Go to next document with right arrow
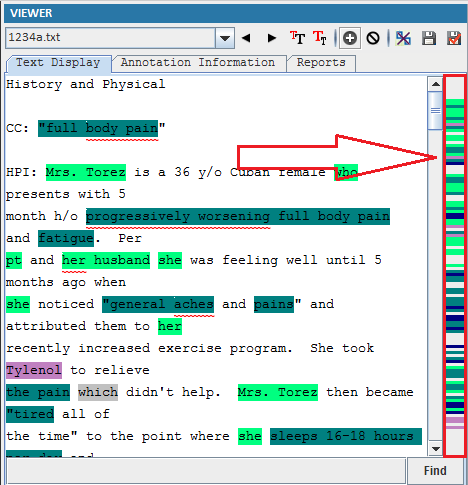The image size is (468, 485). click(x=272, y=38)
